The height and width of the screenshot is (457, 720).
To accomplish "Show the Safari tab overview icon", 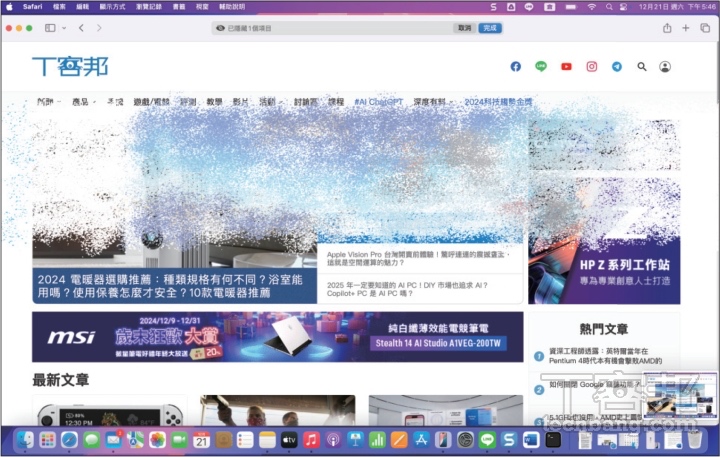I will click(x=705, y=28).
